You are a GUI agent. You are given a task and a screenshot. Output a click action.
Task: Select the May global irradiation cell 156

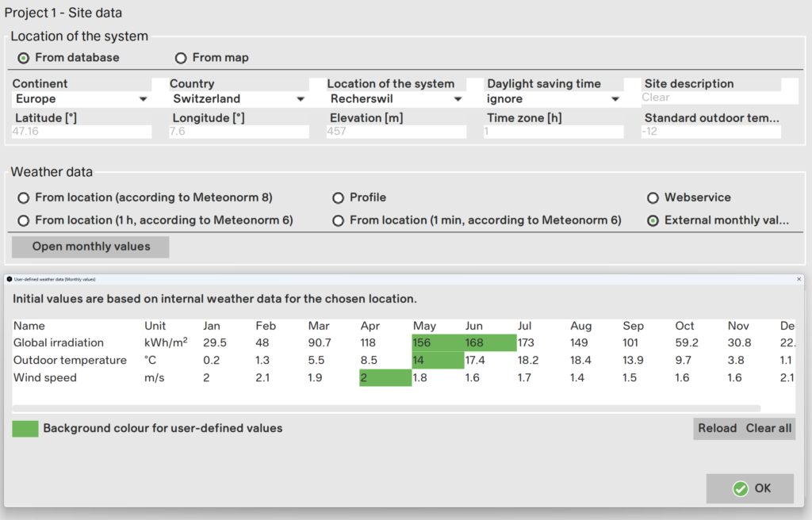pyautogui.click(x=438, y=343)
